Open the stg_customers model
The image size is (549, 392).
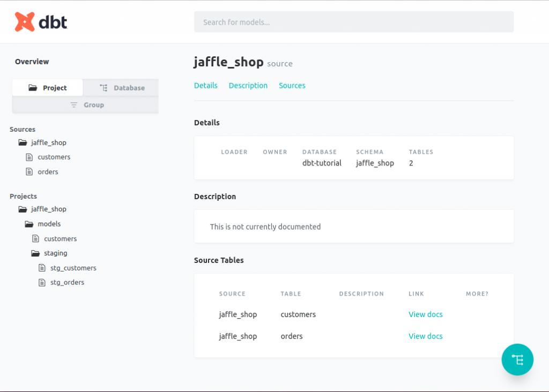73,268
